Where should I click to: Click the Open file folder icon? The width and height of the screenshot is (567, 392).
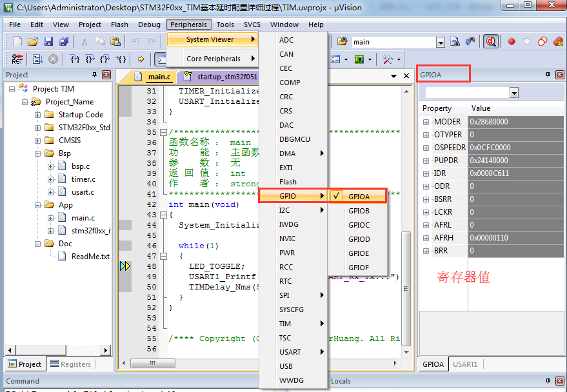pyautogui.click(x=33, y=42)
